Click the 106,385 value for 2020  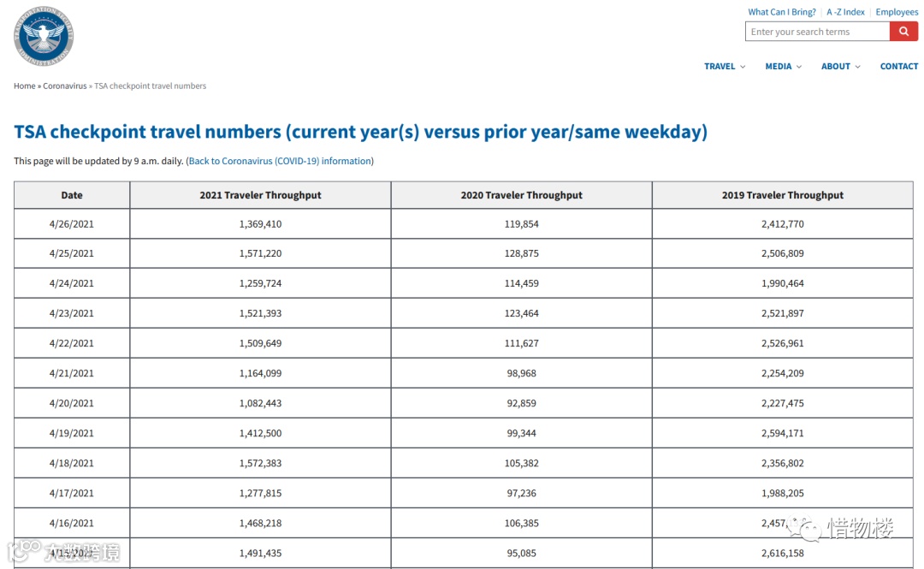(x=522, y=524)
